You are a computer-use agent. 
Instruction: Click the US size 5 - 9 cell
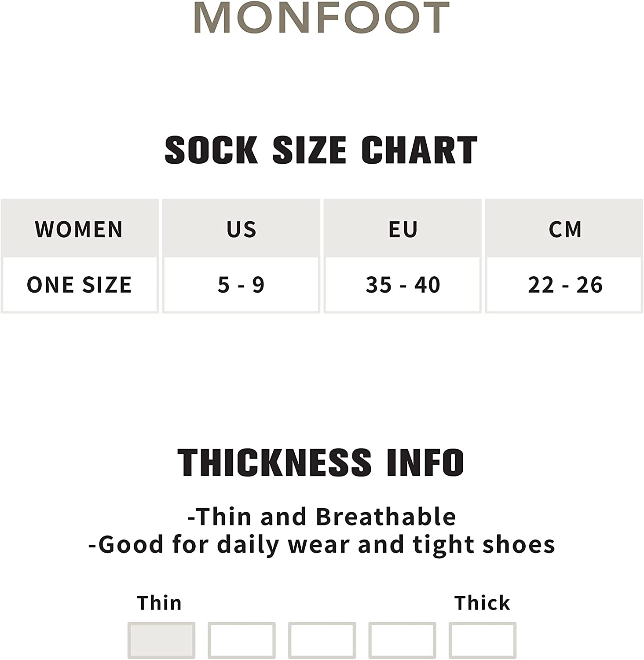[241, 285]
